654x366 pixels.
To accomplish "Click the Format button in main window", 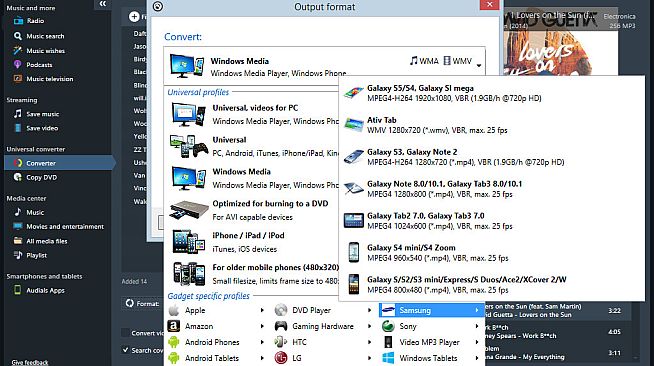I will click(x=143, y=303).
